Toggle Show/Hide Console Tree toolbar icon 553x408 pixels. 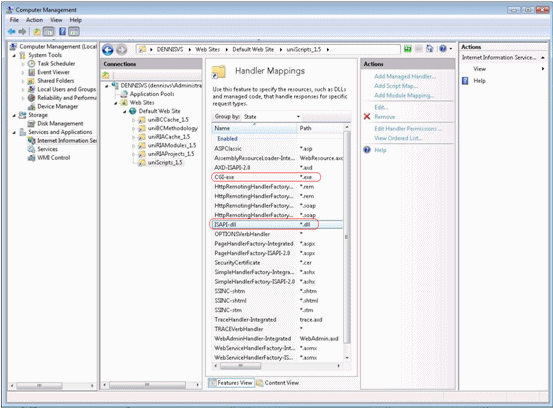(49, 32)
